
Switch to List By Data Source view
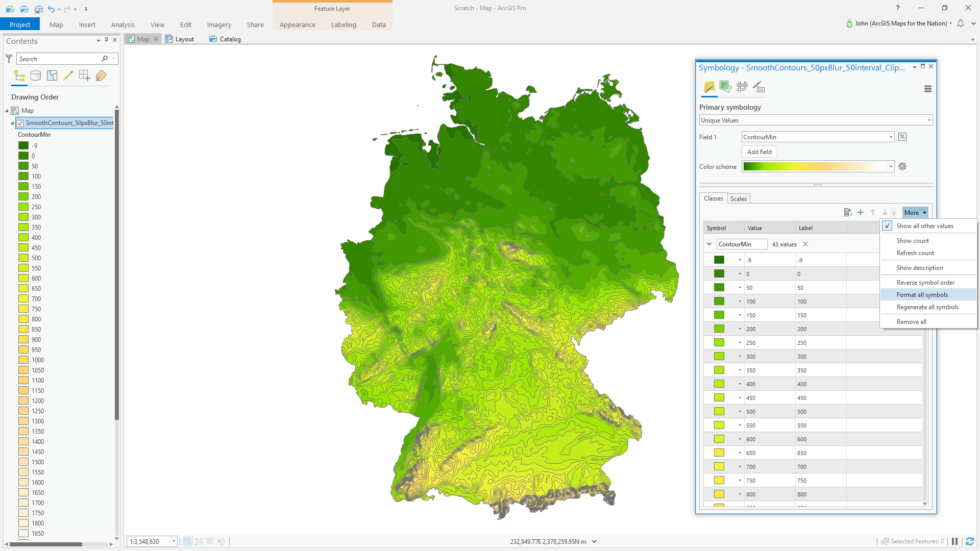pyautogui.click(x=36, y=76)
